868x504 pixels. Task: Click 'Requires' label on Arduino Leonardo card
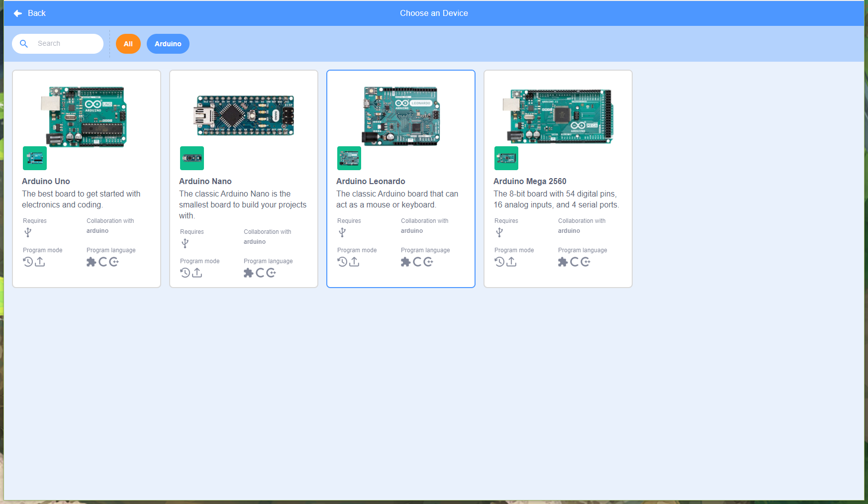click(x=349, y=221)
